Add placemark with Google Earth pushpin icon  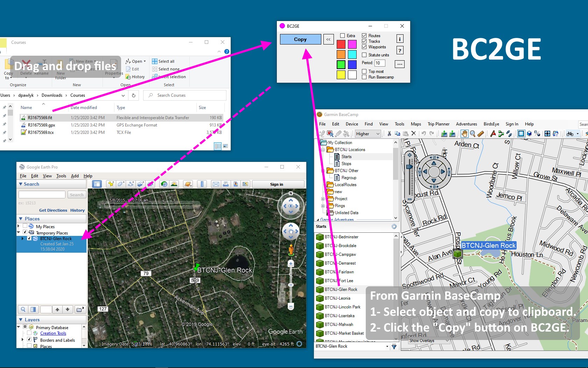pyautogui.click(x=111, y=184)
